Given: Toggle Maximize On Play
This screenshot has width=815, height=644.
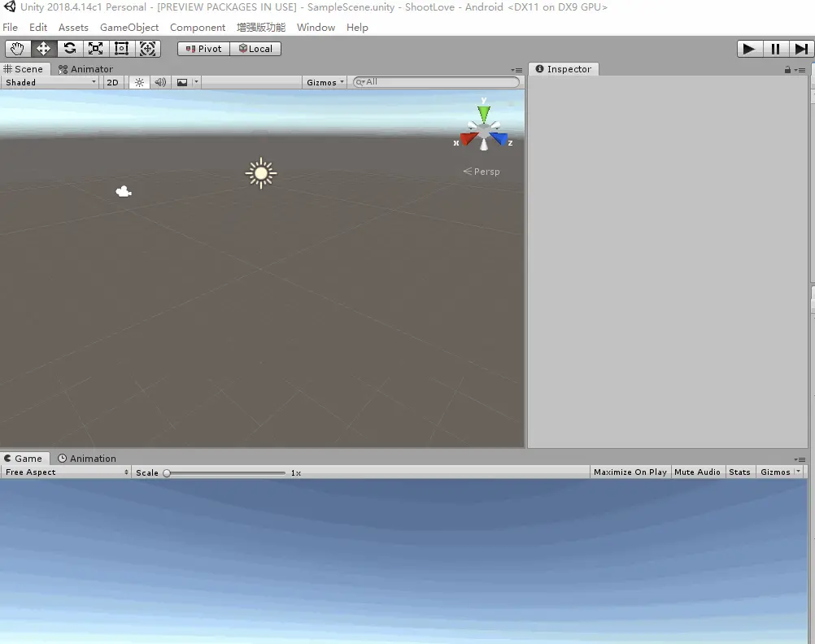Looking at the screenshot, I should pos(630,472).
